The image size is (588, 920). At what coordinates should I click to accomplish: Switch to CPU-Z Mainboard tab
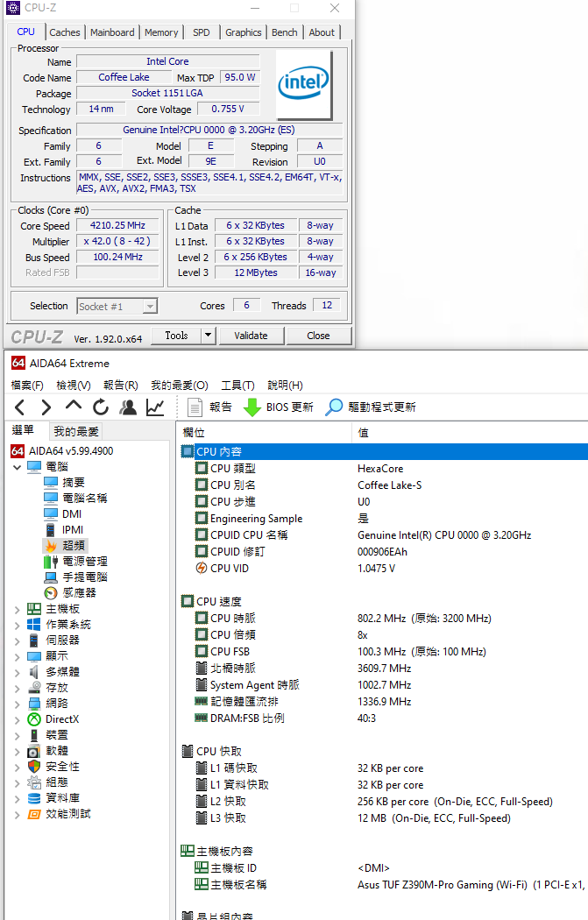click(112, 32)
